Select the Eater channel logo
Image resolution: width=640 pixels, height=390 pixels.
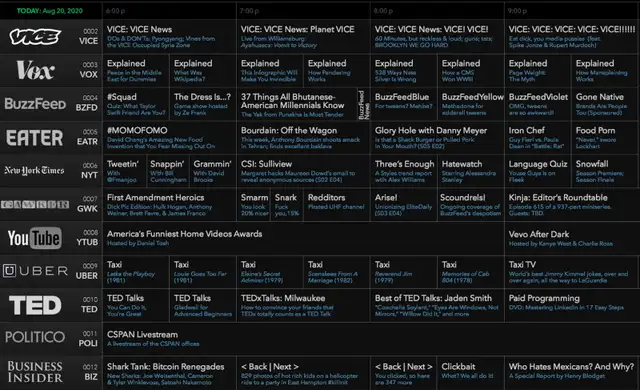pyautogui.click(x=35, y=138)
